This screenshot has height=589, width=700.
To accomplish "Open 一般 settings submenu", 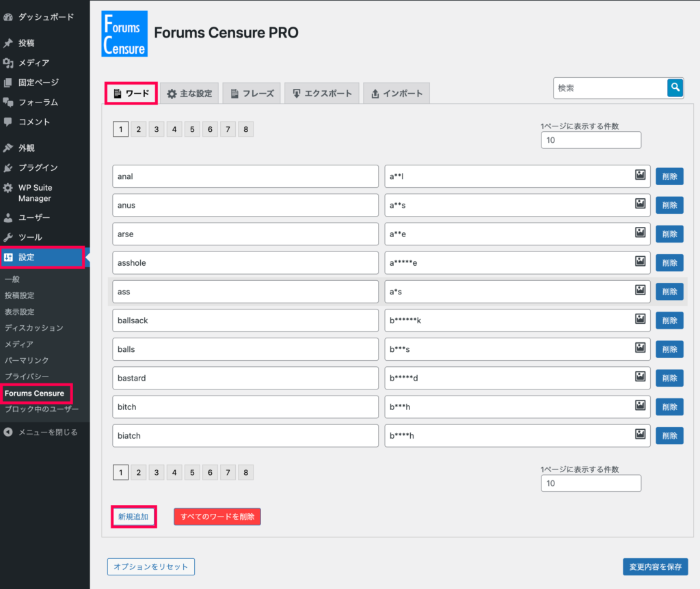I will (x=12, y=279).
